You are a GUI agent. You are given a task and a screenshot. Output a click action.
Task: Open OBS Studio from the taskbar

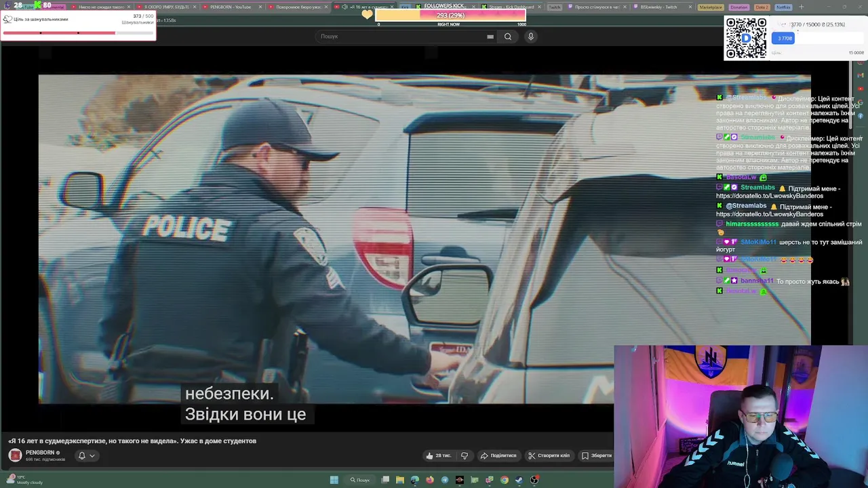click(x=534, y=480)
